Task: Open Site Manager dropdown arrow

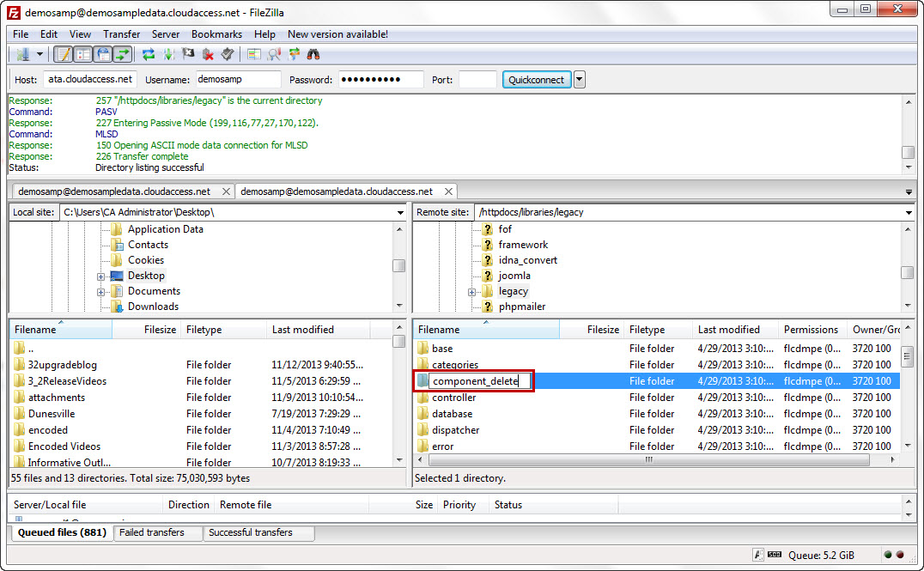Action: (x=40, y=54)
